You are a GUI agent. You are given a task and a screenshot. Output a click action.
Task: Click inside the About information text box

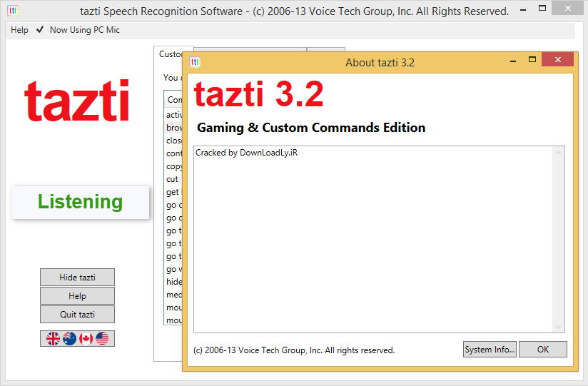tap(379, 239)
